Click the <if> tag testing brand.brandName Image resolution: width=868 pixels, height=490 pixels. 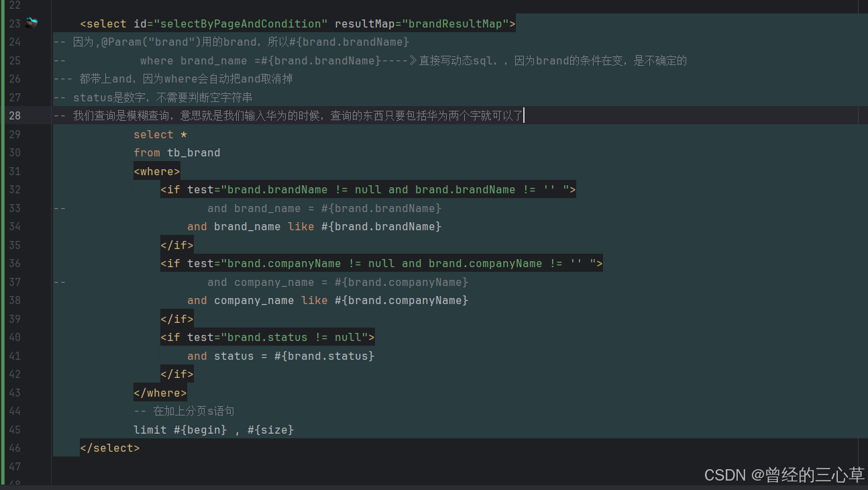tap(368, 190)
